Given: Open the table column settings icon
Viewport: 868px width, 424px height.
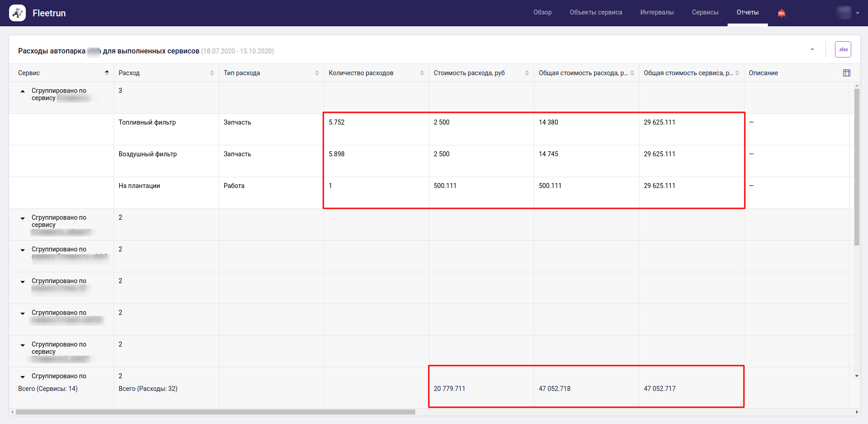Looking at the screenshot, I should click(x=846, y=73).
